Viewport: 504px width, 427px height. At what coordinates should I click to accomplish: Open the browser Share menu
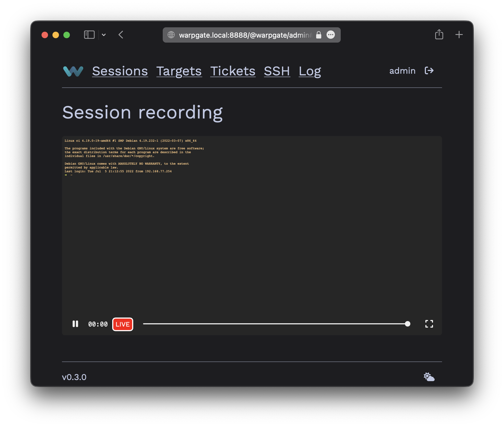(439, 34)
